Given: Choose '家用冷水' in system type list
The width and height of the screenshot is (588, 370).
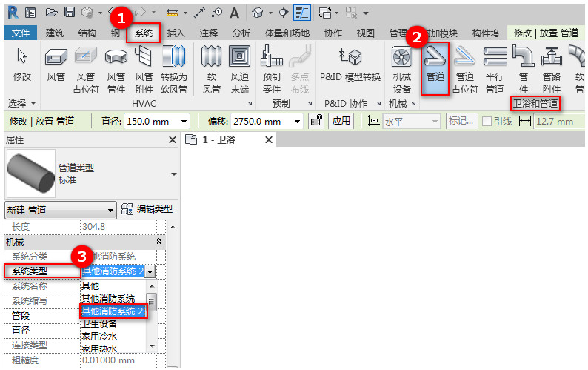Looking at the screenshot, I should click(x=114, y=336).
